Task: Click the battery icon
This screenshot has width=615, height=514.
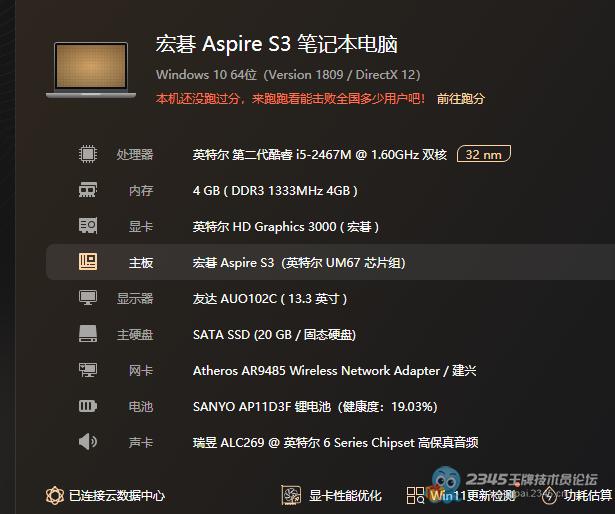Action: tap(88, 406)
